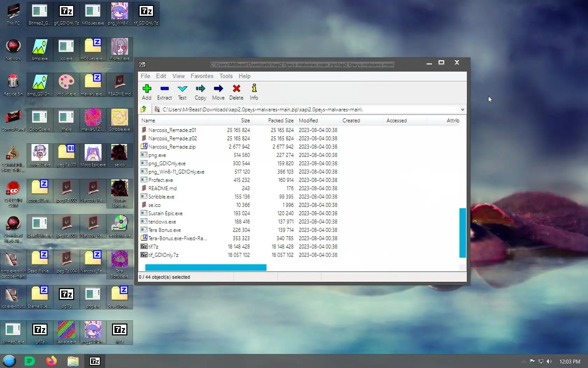Open the network tray icon
The height and width of the screenshot is (368, 588).
tap(541, 361)
